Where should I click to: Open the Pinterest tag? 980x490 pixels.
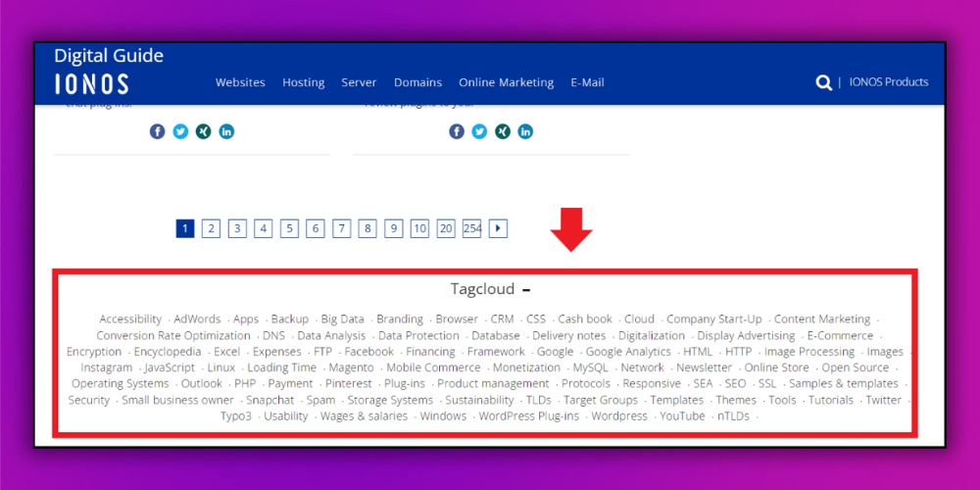coord(348,384)
